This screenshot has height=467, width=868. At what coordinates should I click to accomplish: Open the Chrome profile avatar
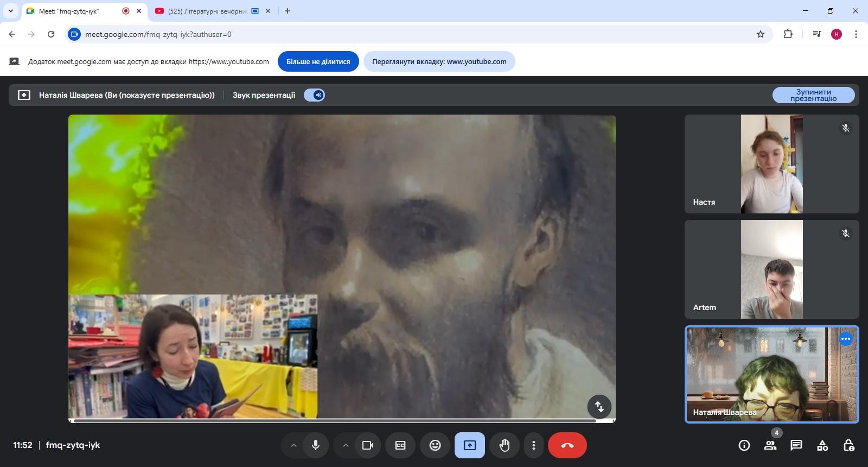pos(837,34)
